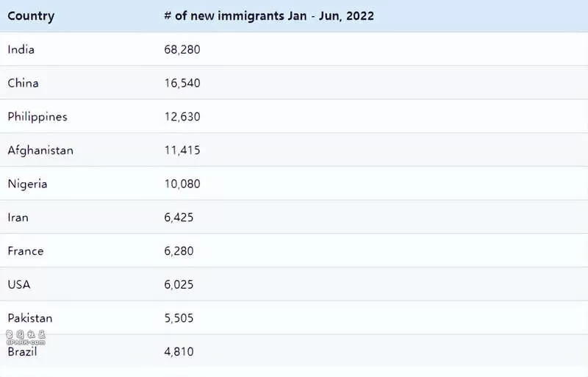The height and width of the screenshot is (377, 588).
Task: Select the Pakistan country cell
Action: point(30,318)
